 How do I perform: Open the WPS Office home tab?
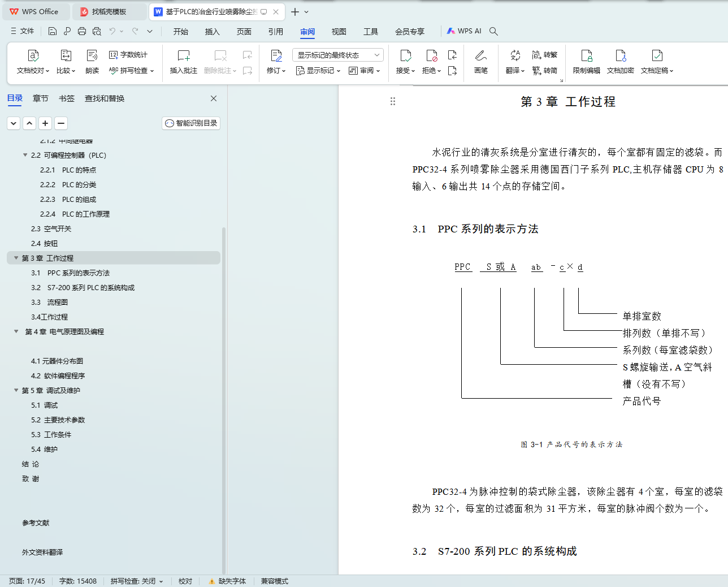coord(35,12)
